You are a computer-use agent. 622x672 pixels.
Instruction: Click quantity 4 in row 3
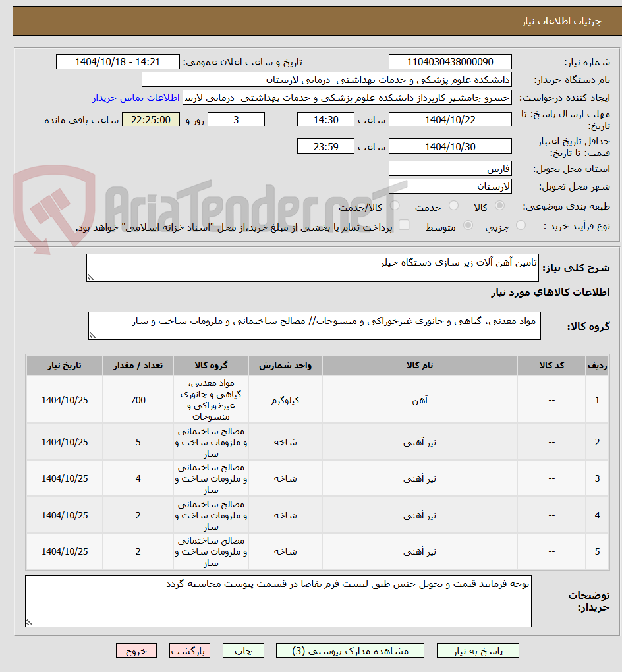coord(138,479)
